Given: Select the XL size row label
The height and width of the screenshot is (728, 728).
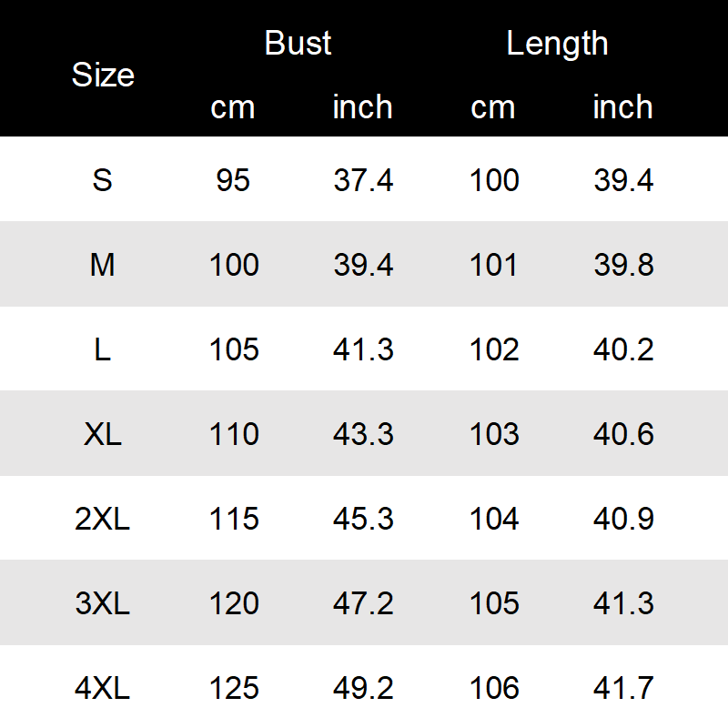Looking at the screenshot, I should [x=103, y=434].
